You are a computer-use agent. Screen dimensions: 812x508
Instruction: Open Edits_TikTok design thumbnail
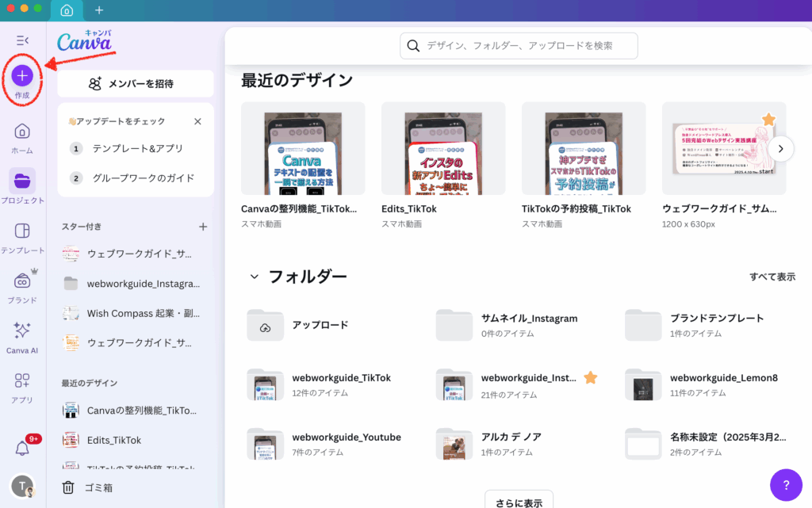pyautogui.click(x=443, y=148)
